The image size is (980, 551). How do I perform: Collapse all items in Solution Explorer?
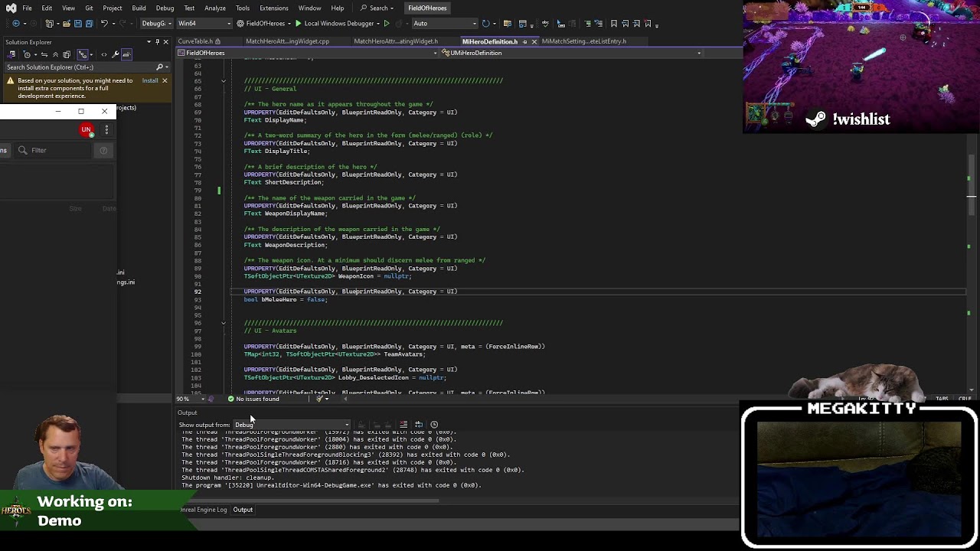coord(55,54)
